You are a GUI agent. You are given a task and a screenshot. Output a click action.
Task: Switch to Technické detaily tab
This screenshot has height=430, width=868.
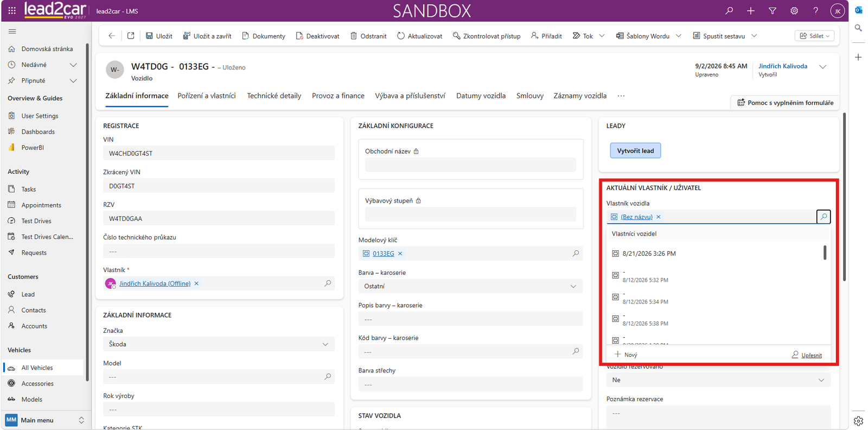(x=274, y=96)
